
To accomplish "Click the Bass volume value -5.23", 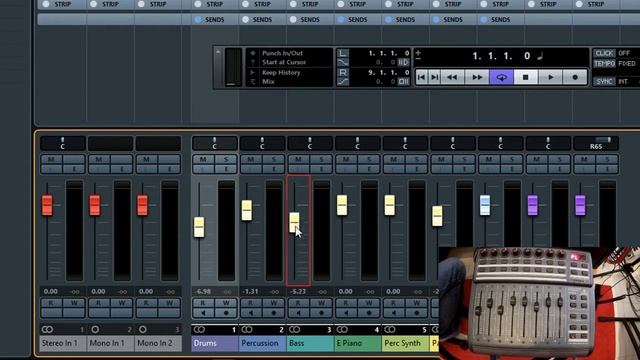I will pyautogui.click(x=298, y=291).
